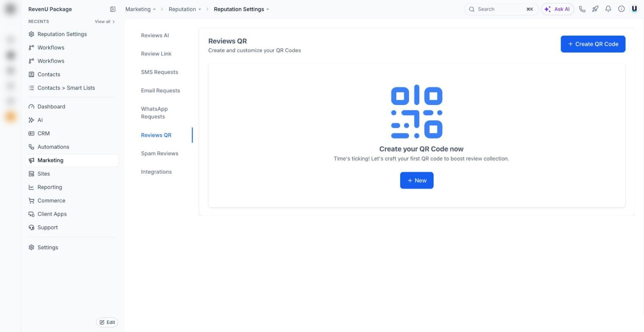The height and width of the screenshot is (332, 644).
Task: Click the 'Create your QR Code now' heading
Action: pyautogui.click(x=421, y=149)
